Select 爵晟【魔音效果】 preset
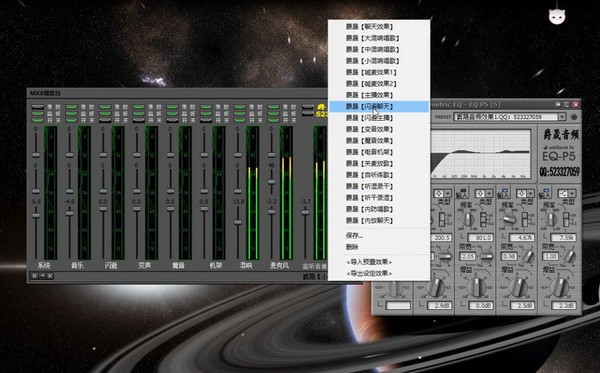Screen dimensions: 600x373 379,141
